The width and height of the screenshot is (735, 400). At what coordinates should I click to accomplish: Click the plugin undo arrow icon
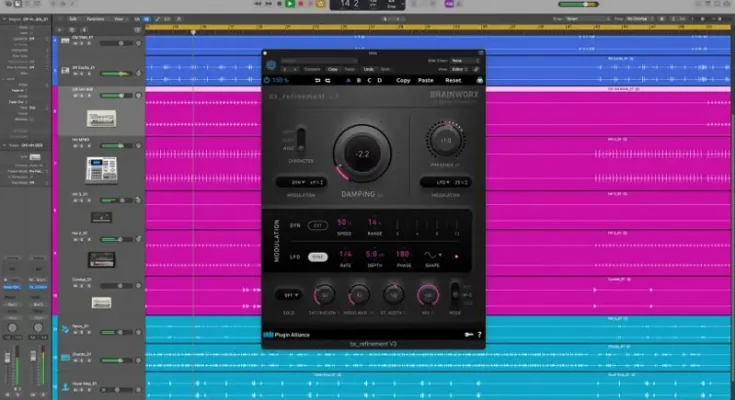[x=318, y=80]
